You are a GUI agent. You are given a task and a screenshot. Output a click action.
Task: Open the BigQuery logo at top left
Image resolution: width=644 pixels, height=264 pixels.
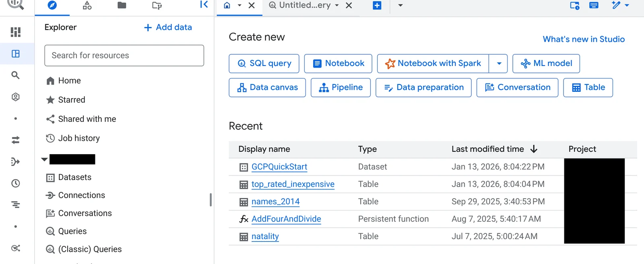[x=16, y=4]
